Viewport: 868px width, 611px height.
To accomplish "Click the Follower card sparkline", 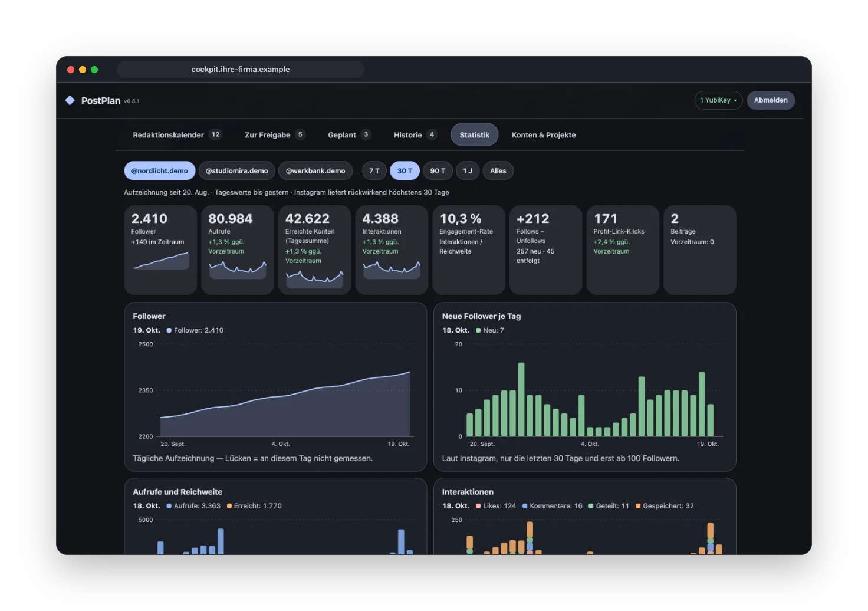I will (161, 261).
